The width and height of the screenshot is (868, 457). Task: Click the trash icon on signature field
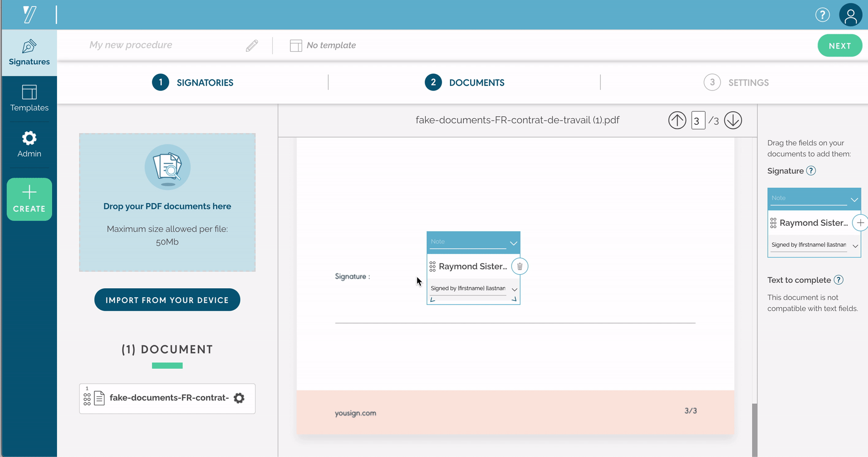point(519,267)
